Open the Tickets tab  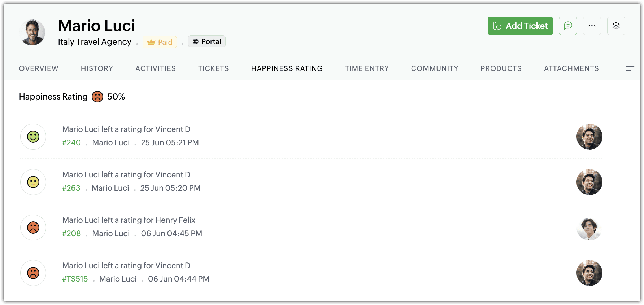[213, 68]
